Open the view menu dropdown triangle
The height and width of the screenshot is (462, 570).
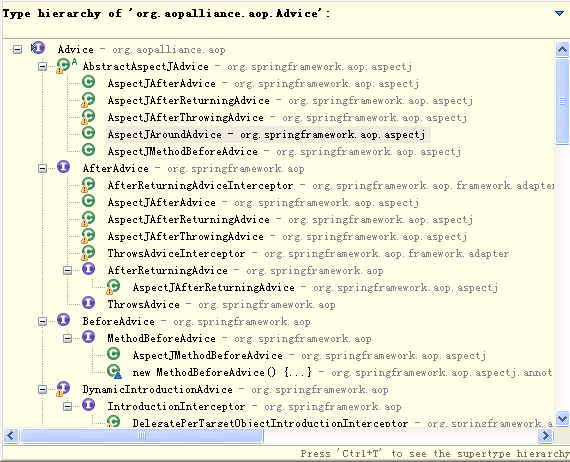[559, 13]
